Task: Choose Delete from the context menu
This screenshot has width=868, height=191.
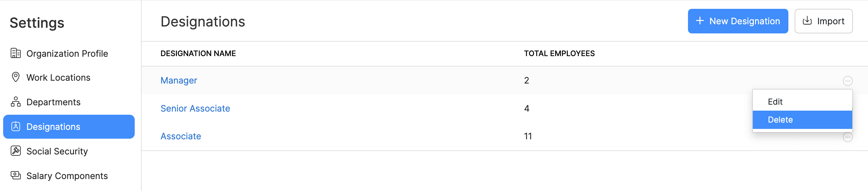Action: pyautogui.click(x=780, y=120)
